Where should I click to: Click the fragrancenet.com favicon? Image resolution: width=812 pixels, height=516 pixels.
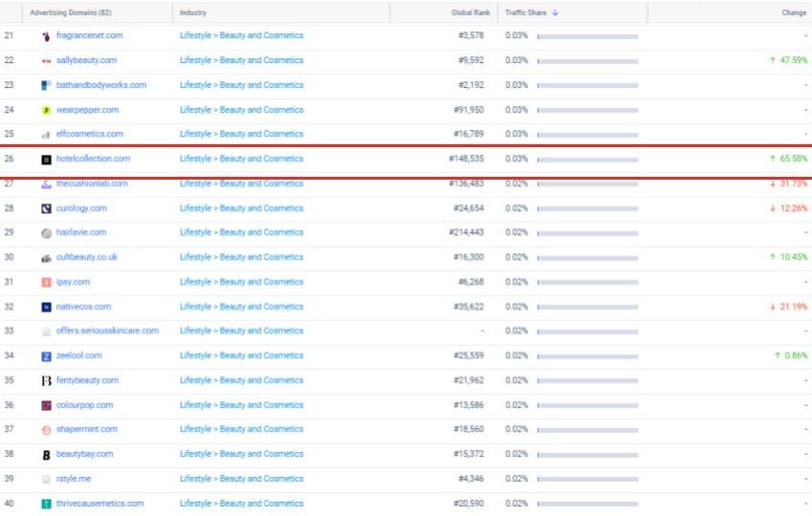pos(46,35)
